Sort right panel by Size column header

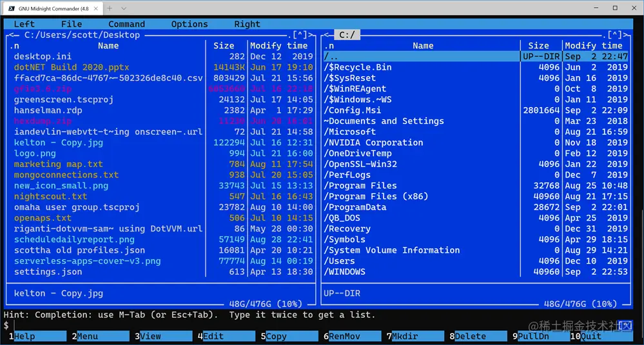(x=538, y=46)
